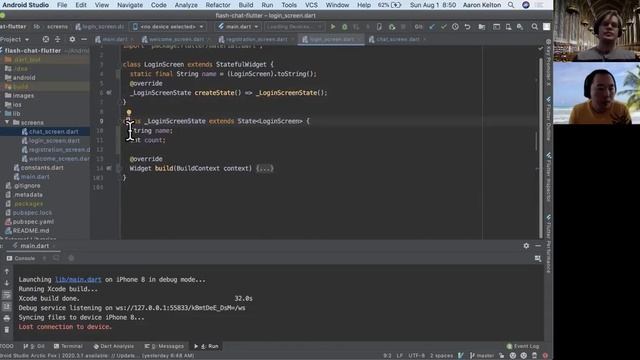Click the yellow lightbulb intention icon
The image size is (640, 360).
129,112
